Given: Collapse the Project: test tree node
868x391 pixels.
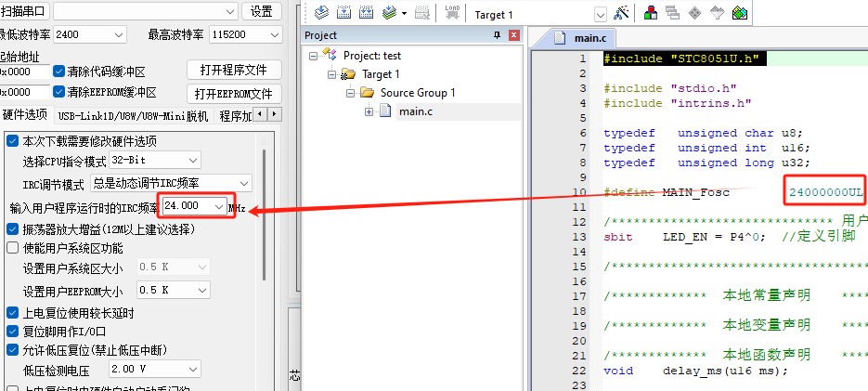Looking at the screenshot, I should [314, 56].
